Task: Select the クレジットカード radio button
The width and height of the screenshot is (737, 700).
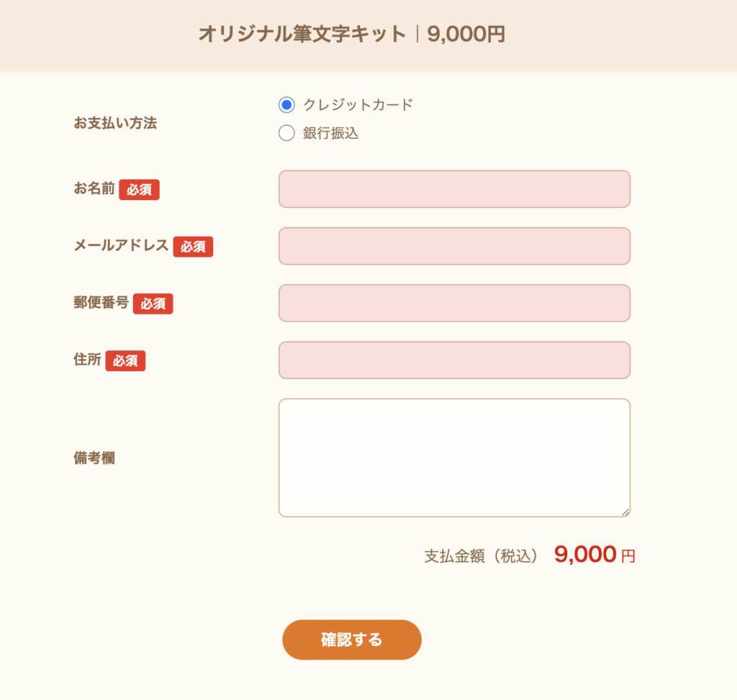Action: coord(286,105)
